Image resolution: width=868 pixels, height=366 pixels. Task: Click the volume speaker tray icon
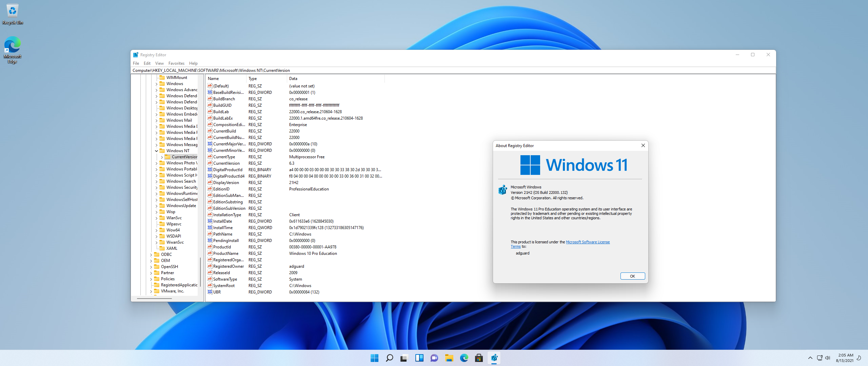click(x=828, y=358)
